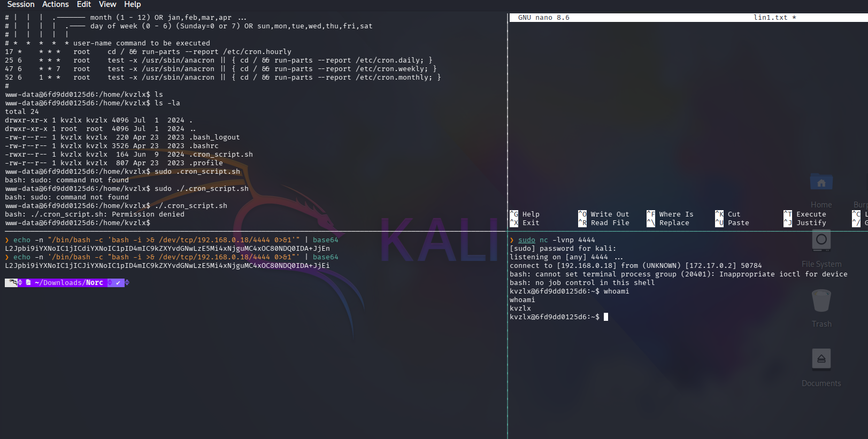
Task: Click '.bashrc' in the directory listing
Action: [x=204, y=146]
